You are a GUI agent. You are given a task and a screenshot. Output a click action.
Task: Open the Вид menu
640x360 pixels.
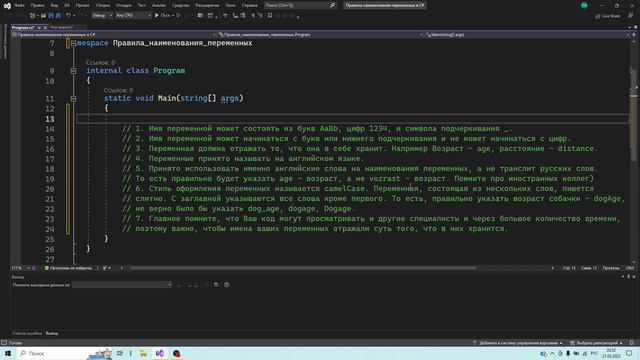click(x=54, y=5)
